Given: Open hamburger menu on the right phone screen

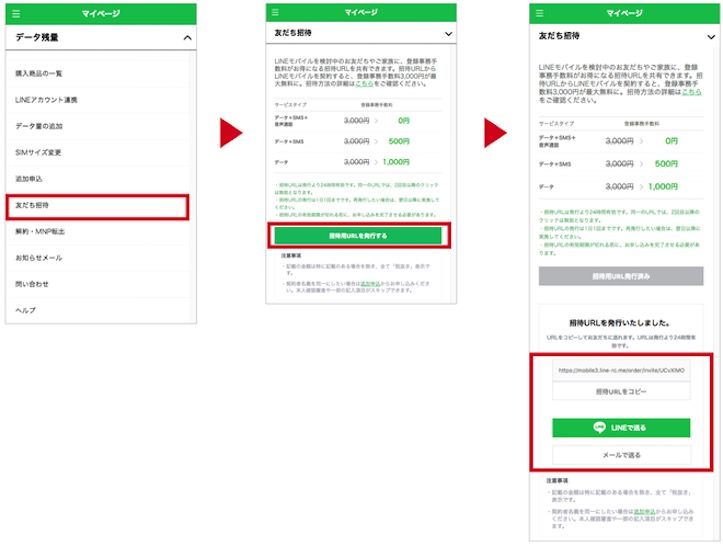Looking at the screenshot, I should coord(538,12).
